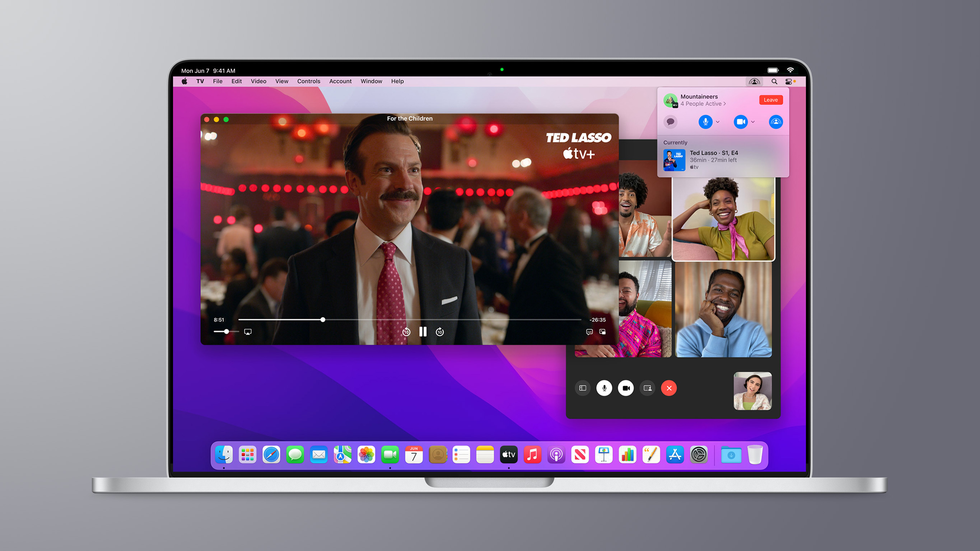Share screen from the FaceTime window
This screenshot has width=980, height=551.
coord(648,388)
